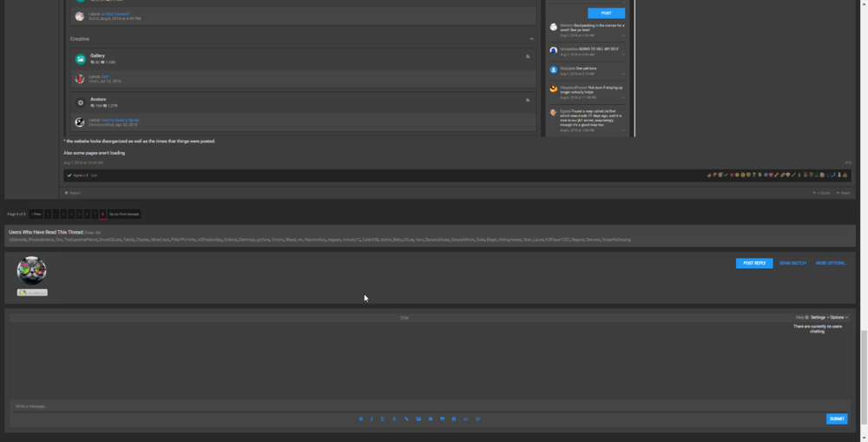The image size is (868, 442).
Task: Click 'There are currently no users chatting' text
Action: point(818,329)
